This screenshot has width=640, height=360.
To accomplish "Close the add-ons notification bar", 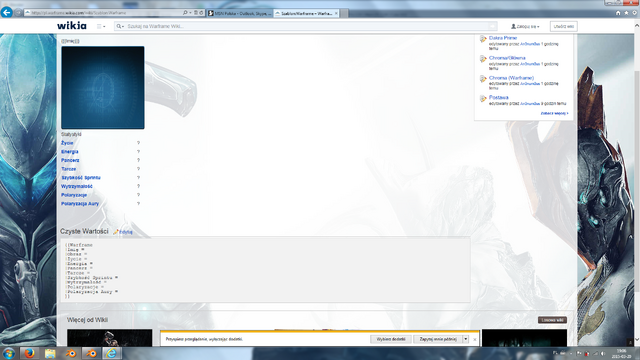I will (x=475, y=340).
